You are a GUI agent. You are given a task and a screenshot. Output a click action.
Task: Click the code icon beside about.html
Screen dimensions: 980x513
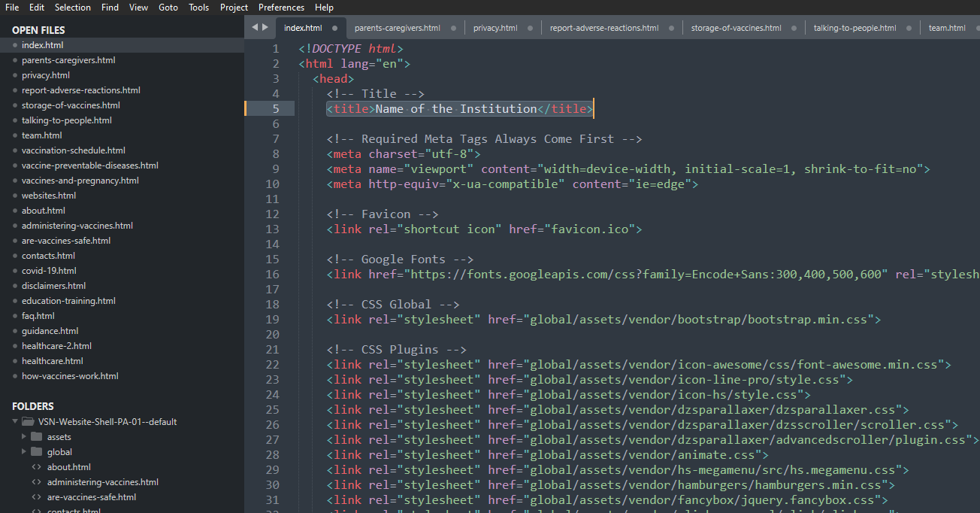tap(36, 467)
